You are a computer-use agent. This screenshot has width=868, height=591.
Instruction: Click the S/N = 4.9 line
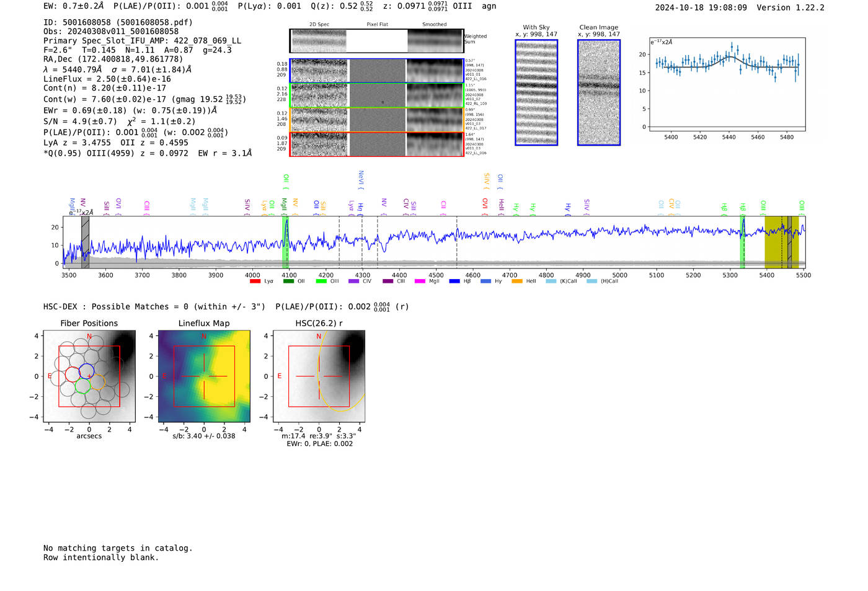point(120,122)
